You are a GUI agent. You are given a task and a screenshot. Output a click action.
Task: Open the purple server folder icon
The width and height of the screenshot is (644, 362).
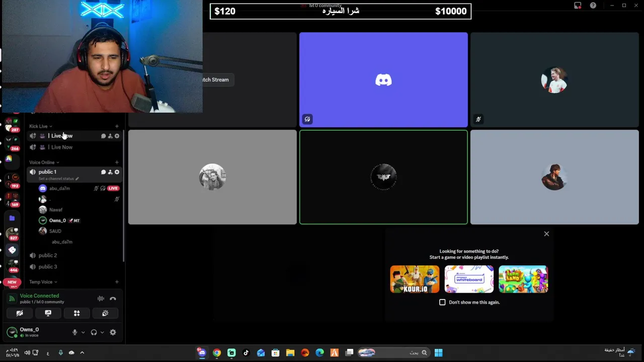[12, 218]
